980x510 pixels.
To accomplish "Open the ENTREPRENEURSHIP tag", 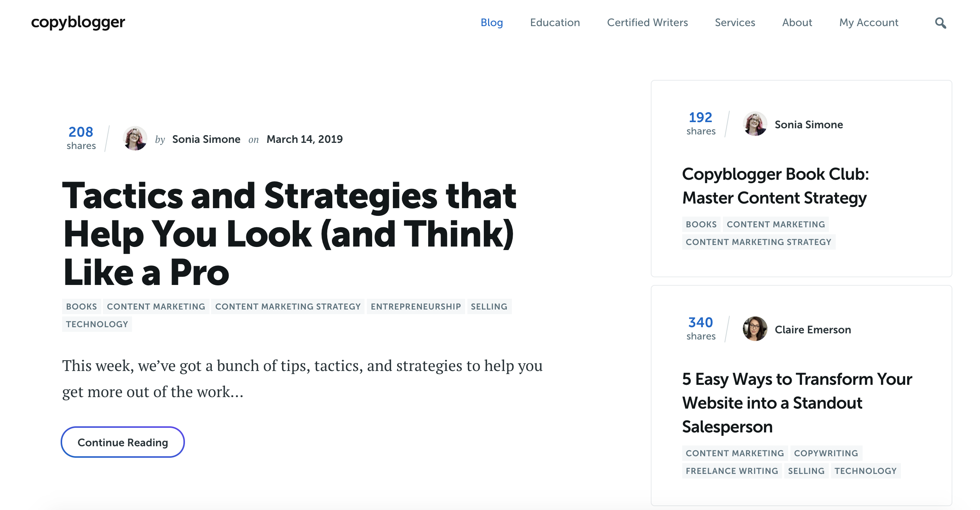I will pos(416,306).
